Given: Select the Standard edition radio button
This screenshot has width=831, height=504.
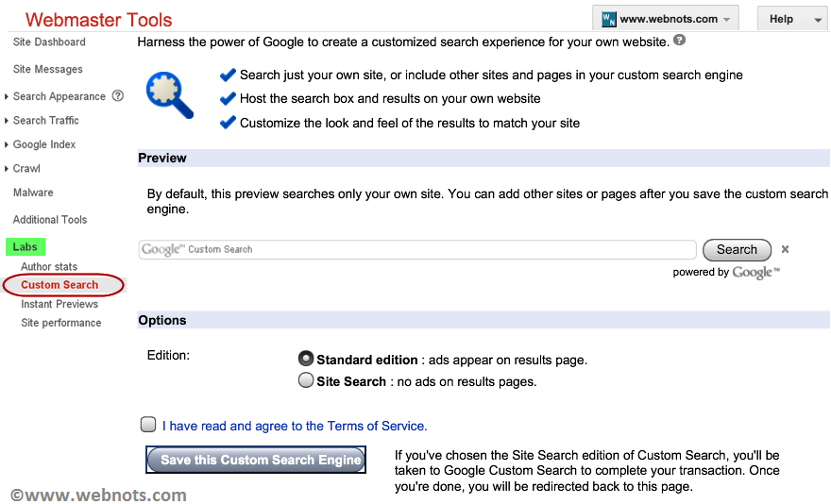Looking at the screenshot, I should pyautogui.click(x=306, y=359).
